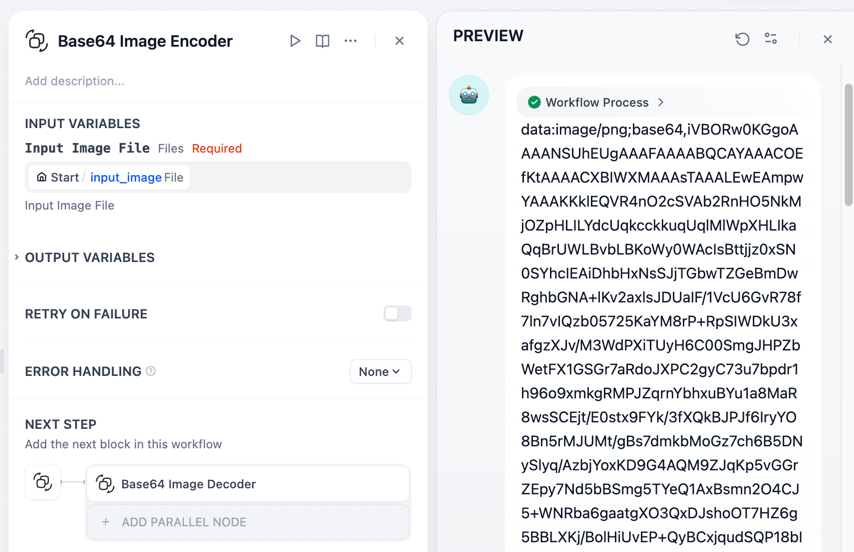Click the Base64 Image Encoder node icon
Image resolution: width=854 pixels, height=552 pixels.
(37, 41)
